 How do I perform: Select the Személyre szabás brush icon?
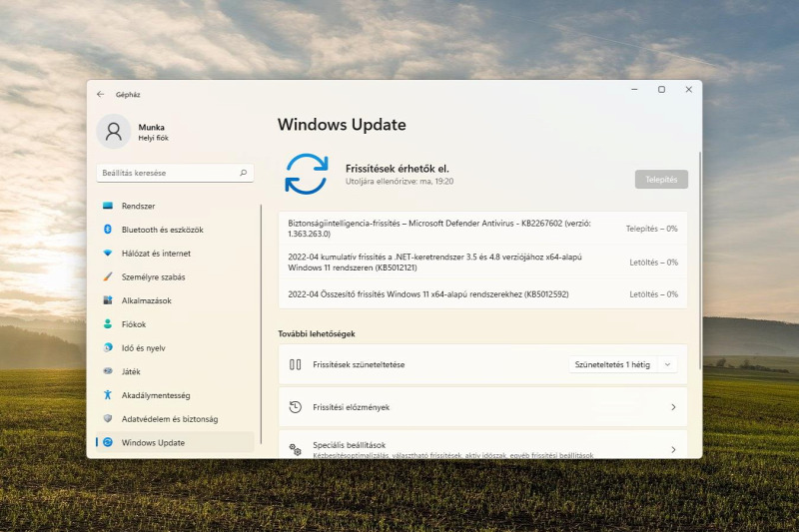pyautogui.click(x=108, y=276)
